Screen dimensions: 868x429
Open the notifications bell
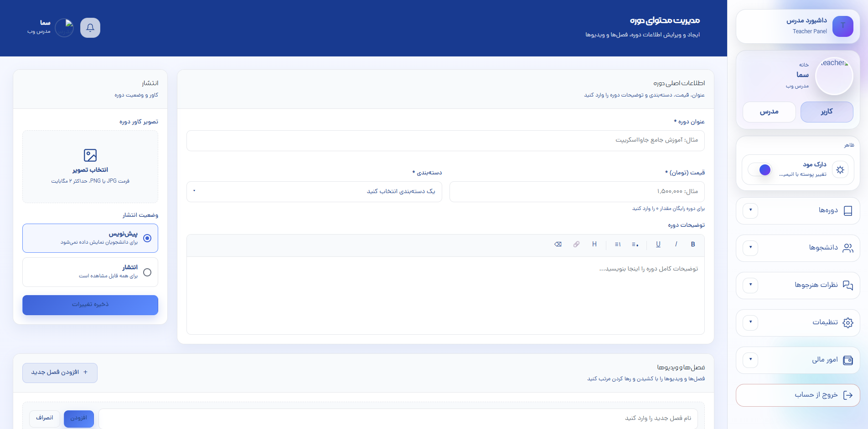[x=90, y=28]
